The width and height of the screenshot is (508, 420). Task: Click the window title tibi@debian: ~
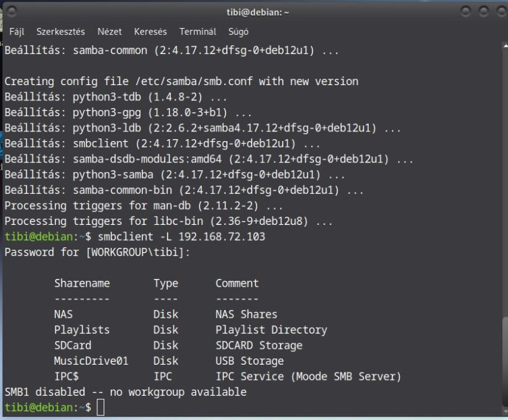258,12
